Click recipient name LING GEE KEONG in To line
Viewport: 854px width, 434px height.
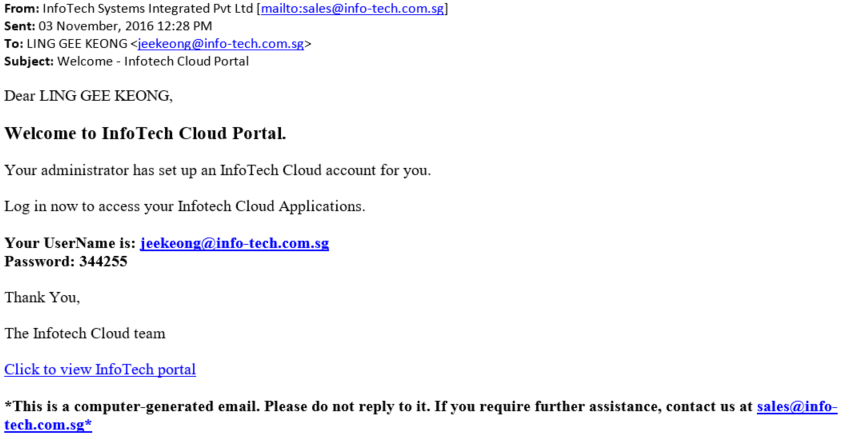[x=78, y=44]
